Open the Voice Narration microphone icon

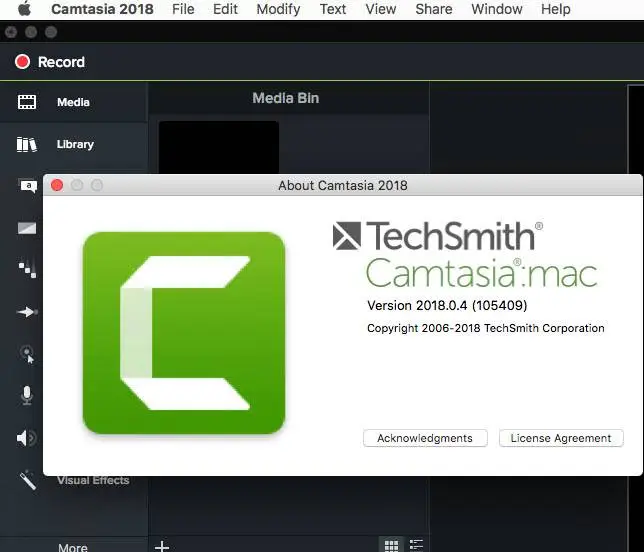pos(27,395)
